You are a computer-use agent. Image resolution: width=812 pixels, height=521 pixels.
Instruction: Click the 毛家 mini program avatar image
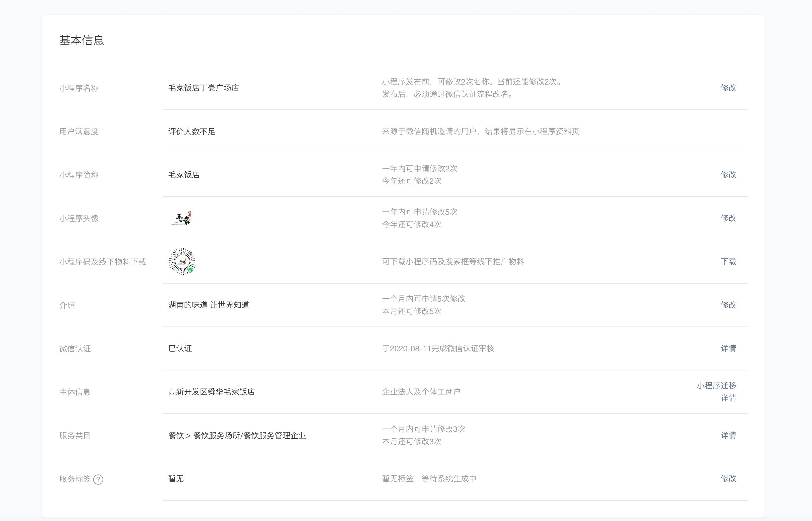coord(182,218)
